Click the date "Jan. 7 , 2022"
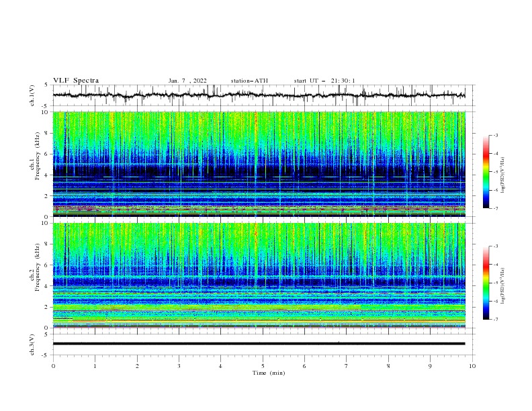 tap(187, 81)
